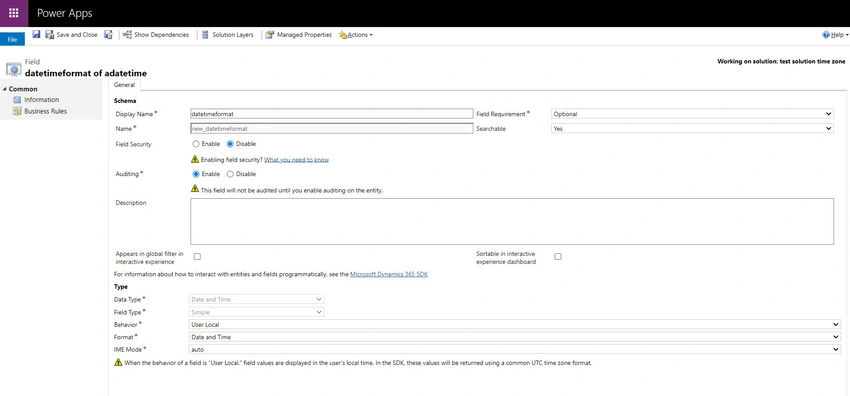This screenshot has width=850, height=396.
Task: Set Field Security to Disable
Action: pos(230,144)
